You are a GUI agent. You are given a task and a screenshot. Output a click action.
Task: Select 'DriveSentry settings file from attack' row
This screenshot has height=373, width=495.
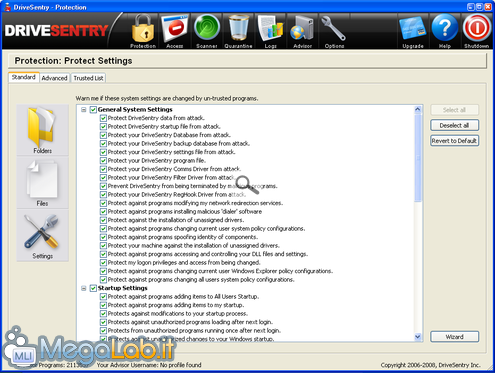point(172,152)
